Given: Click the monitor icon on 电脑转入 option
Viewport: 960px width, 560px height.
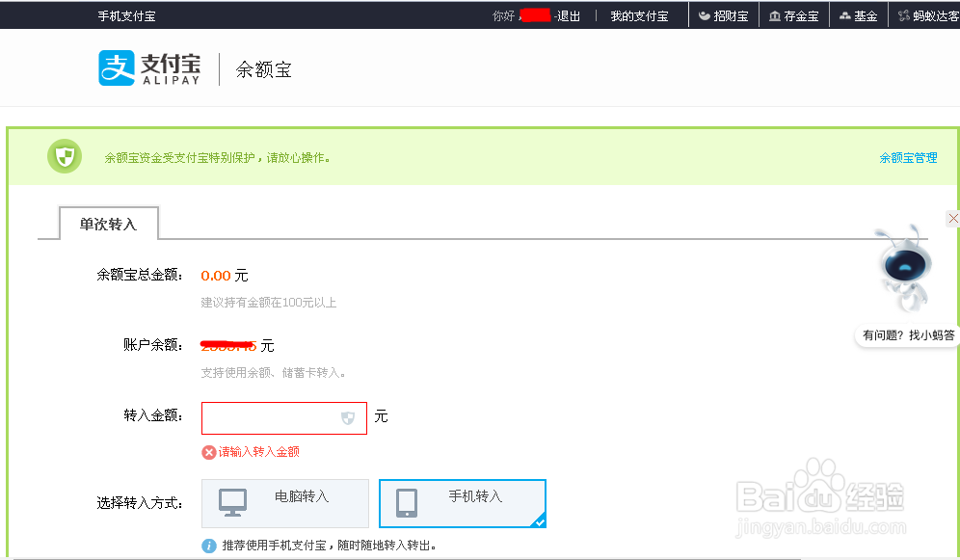Looking at the screenshot, I should (232, 502).
